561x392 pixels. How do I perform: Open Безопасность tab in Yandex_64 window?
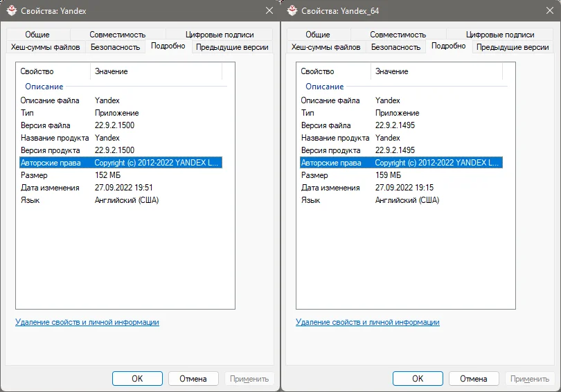(x=395, y=47)
